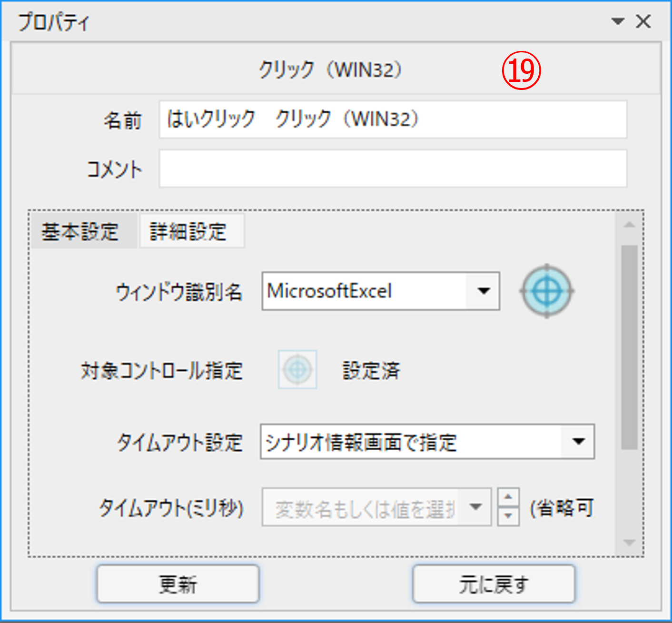Open the 詳細設定 tab
672x623 pixels.
pyautogui.click(x=188, y=232)
